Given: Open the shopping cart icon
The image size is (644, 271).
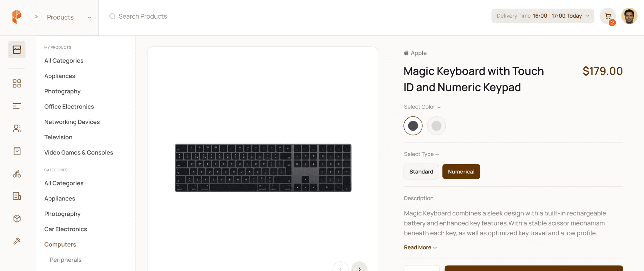Looking at the screenshot, I should [608, 16].
